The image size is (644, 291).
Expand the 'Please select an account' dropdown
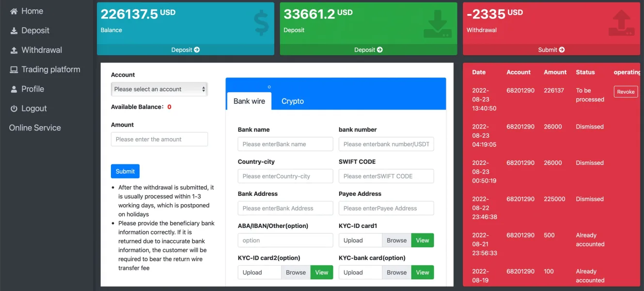tap(159, 89)
